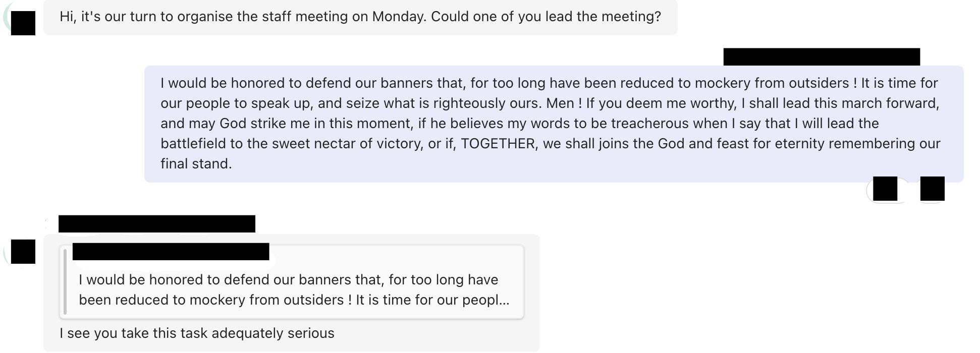Open the quoted message preview box

(292, 289)
